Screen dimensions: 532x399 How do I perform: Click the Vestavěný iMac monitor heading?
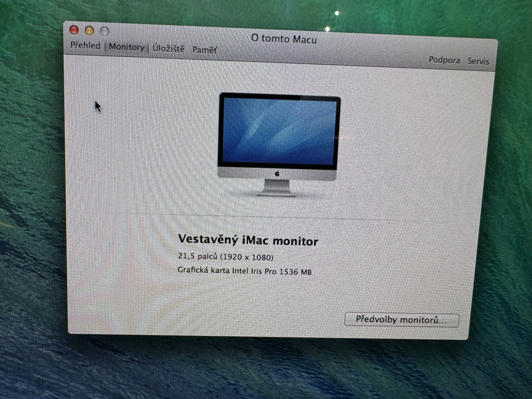pyautogui.click(x=248, y=240)
